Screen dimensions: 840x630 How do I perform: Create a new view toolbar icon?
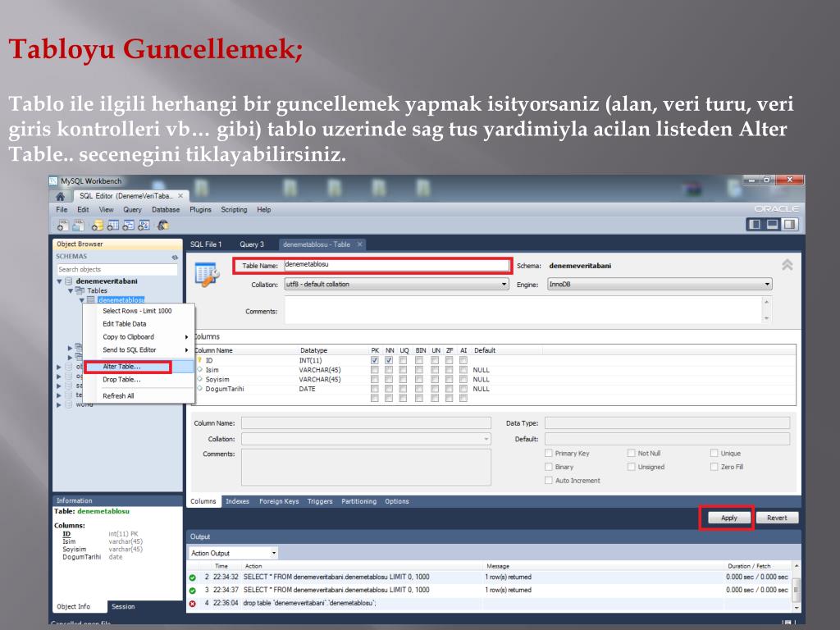(x=128, y=226)
